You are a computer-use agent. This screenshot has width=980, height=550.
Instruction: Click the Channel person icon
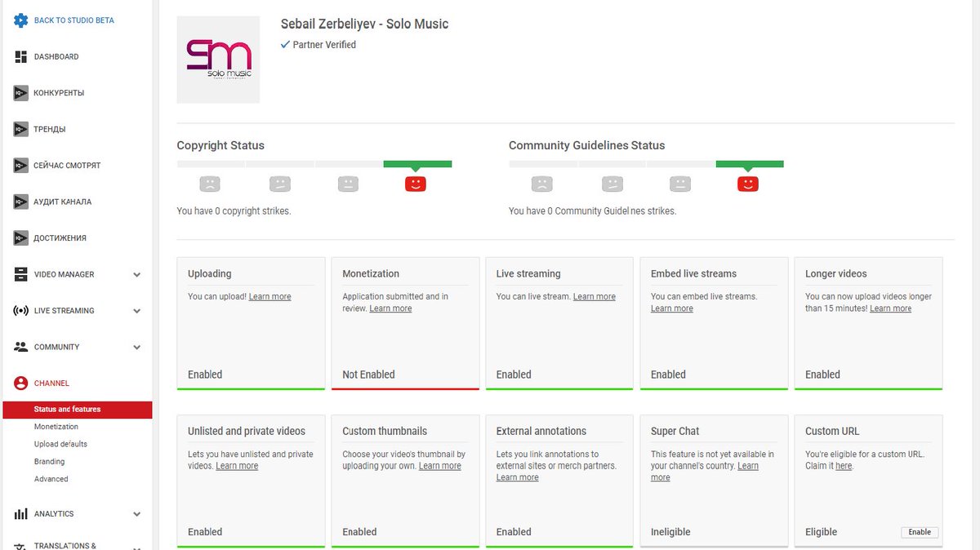pyautogui.click(x=20, y=383)
